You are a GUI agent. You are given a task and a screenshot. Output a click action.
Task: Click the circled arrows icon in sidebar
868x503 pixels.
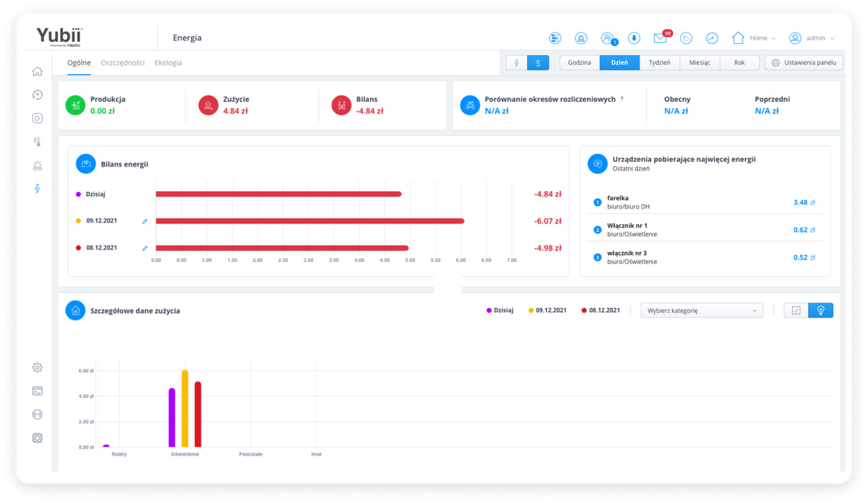37,415
